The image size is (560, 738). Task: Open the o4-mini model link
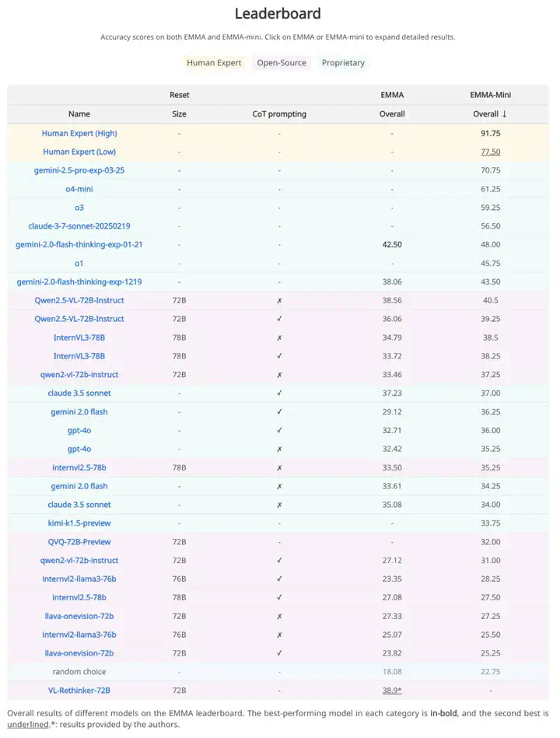[x=79, y=189]
